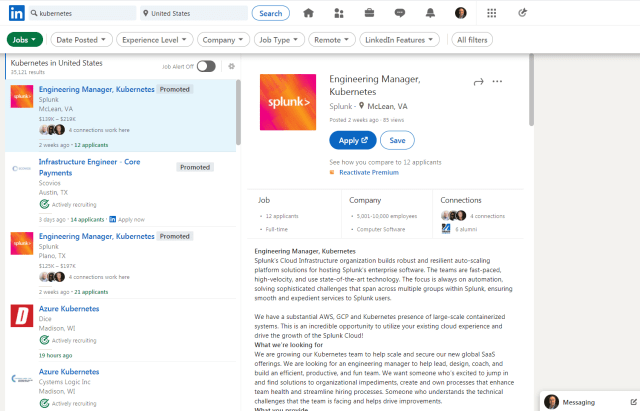
Task: Click the Scovios company logo
Action: tap(22, 168)
